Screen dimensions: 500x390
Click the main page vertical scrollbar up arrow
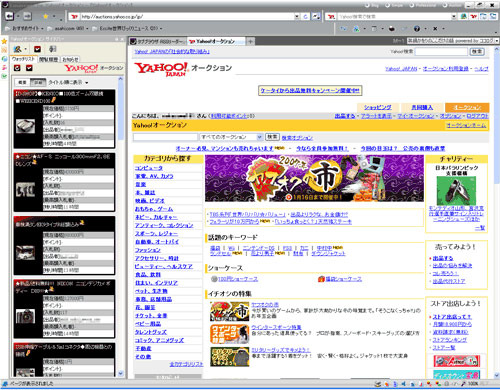tap(496, 49)
